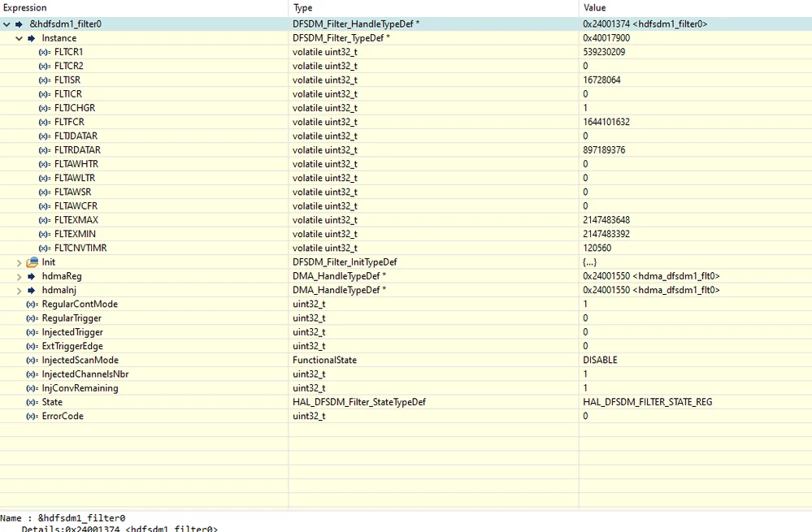Click the variable icon beside InjectedTrigger
Screen dimensions: 812x532
coord(33,332)
